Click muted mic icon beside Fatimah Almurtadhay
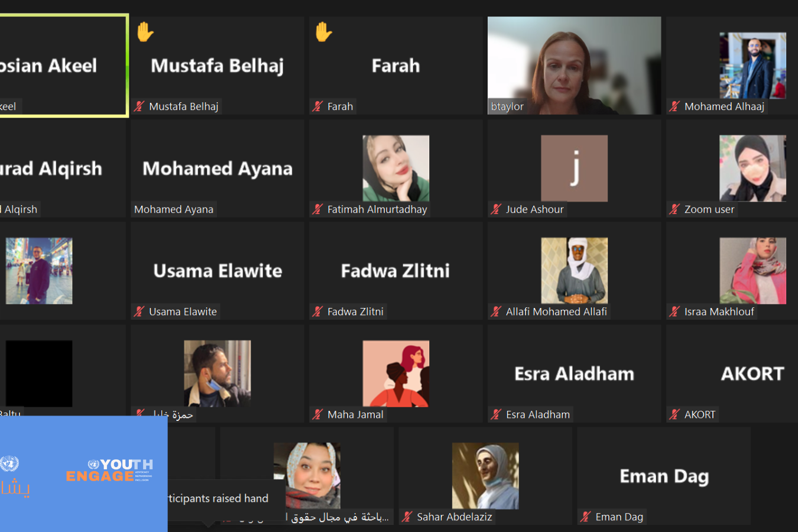 pos(317,209)
